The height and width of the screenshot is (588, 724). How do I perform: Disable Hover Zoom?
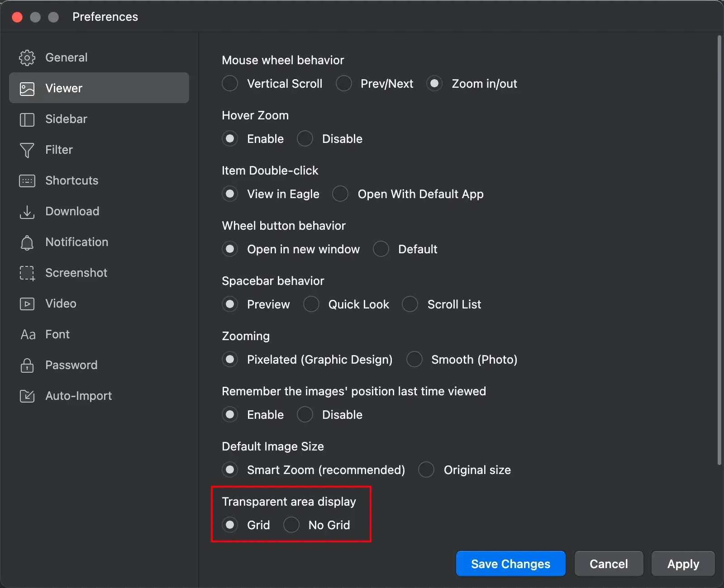305,139
